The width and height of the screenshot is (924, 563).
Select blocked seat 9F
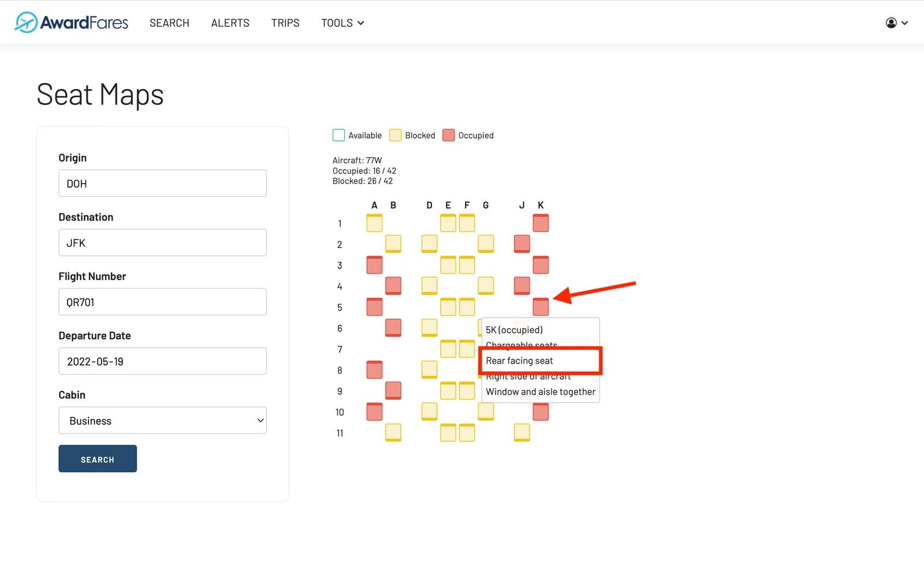click(x=467, y=390)
